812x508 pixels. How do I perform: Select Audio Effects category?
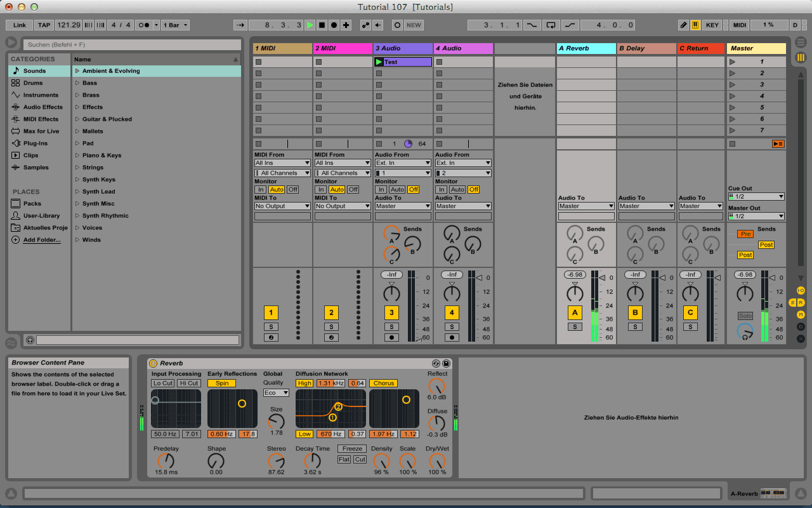coord(43,107)
